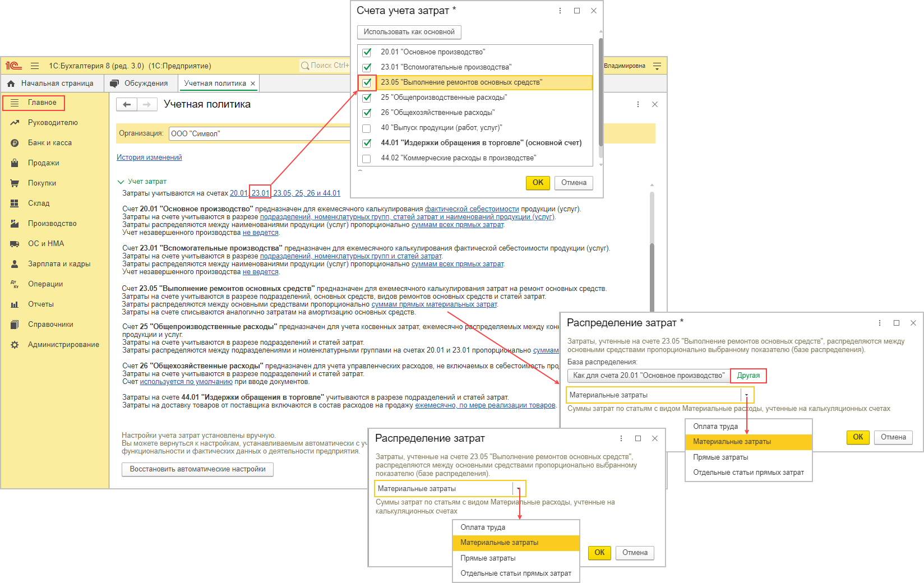This screenshot has height=583, width=924.
Task: Open Отчеты chart icon
Action: pos(15,304)
